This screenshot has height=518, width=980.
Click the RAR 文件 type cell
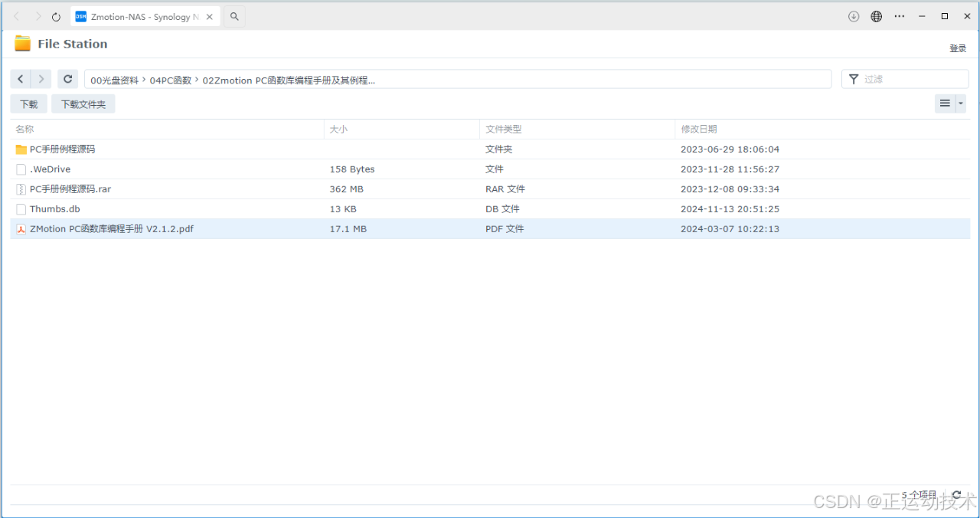[505, 189]
